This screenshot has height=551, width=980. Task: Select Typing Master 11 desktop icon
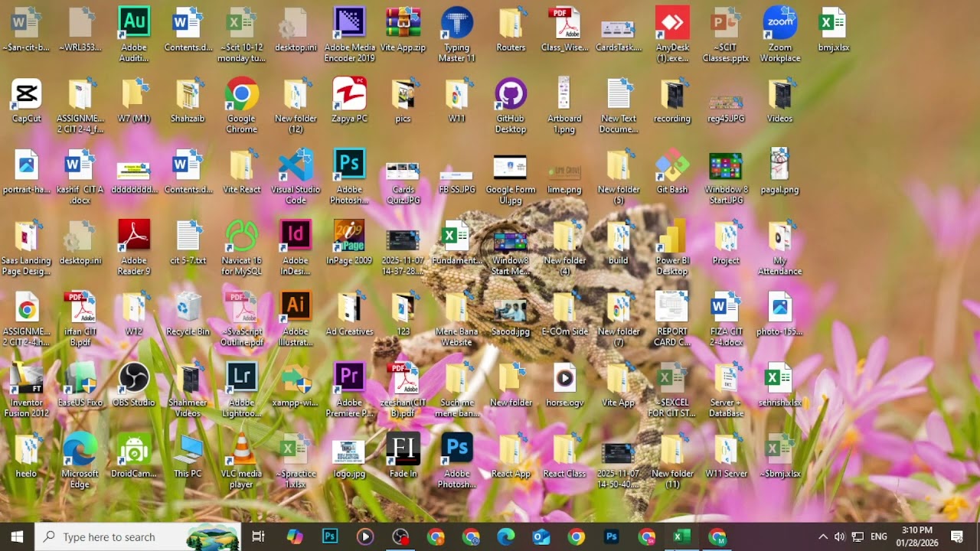tap(457, 34)
